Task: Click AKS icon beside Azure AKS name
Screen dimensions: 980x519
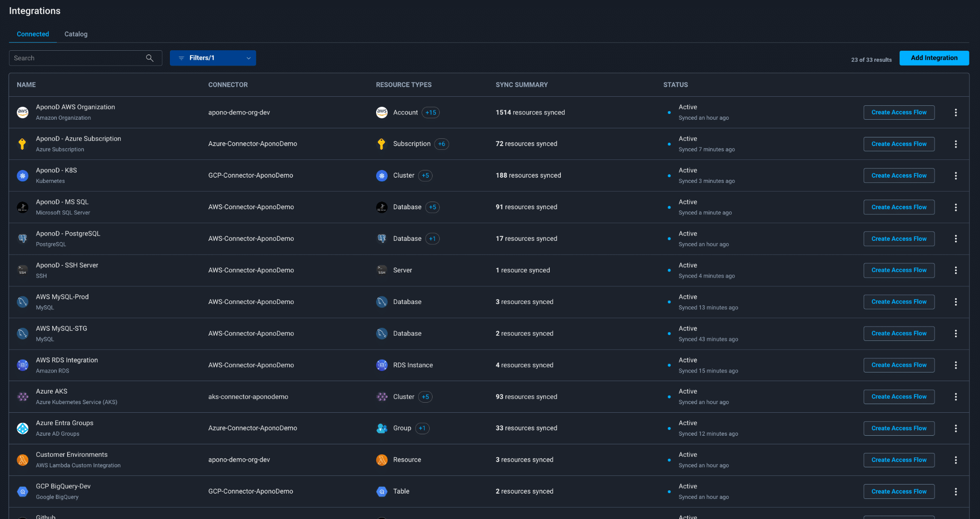Action: pos(22,397)
